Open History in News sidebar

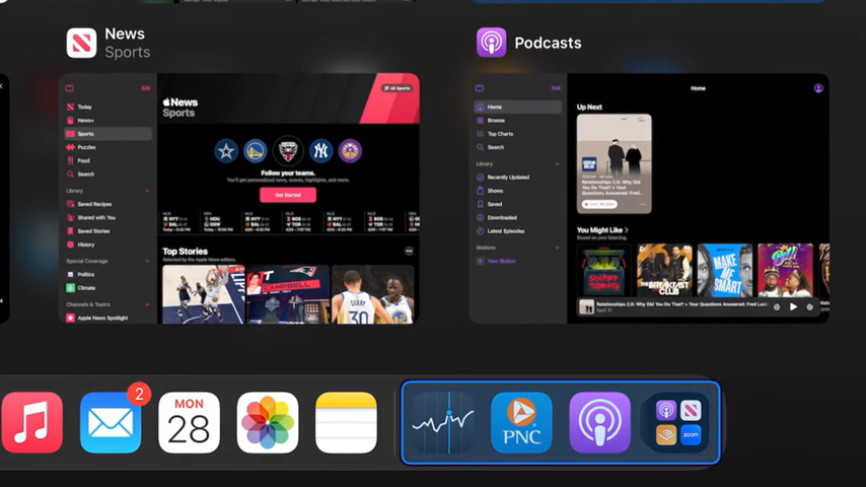click(108, 245)
